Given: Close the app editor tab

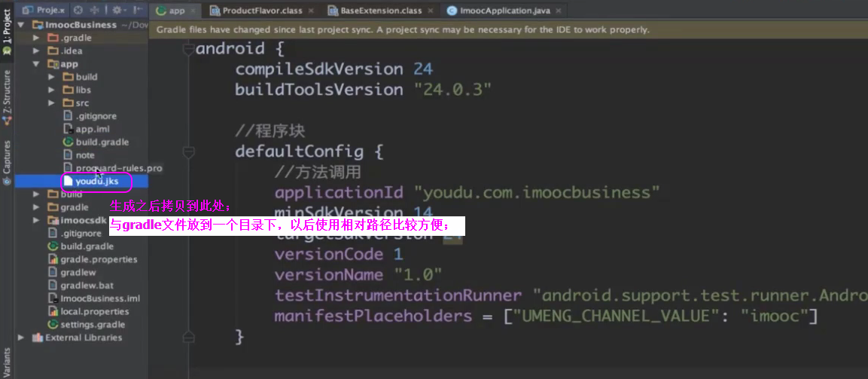Looking at the screenshot, I should (194, 11).
